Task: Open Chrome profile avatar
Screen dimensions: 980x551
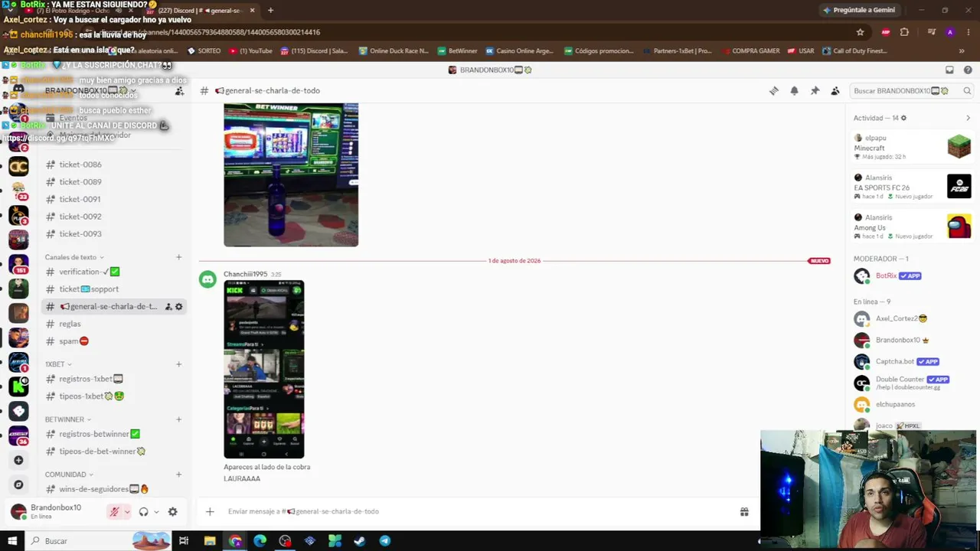Action: pyautogui.click(x=950, y=32)
